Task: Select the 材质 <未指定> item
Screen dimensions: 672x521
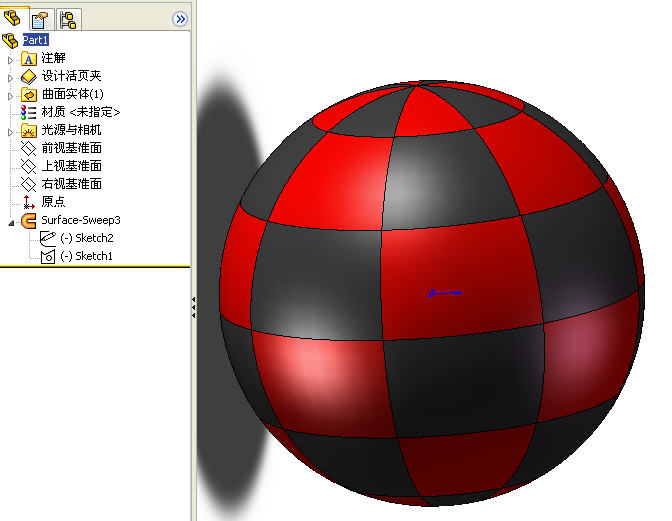Action: pos(81,112)
